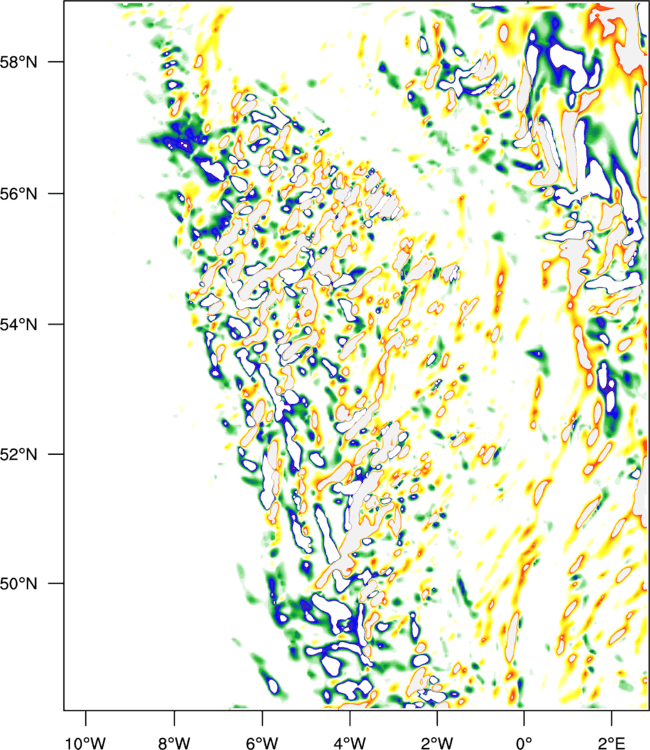Click the 8°W longitude label
The width and height of the screenshot is (650, 750).
[174, 742]
